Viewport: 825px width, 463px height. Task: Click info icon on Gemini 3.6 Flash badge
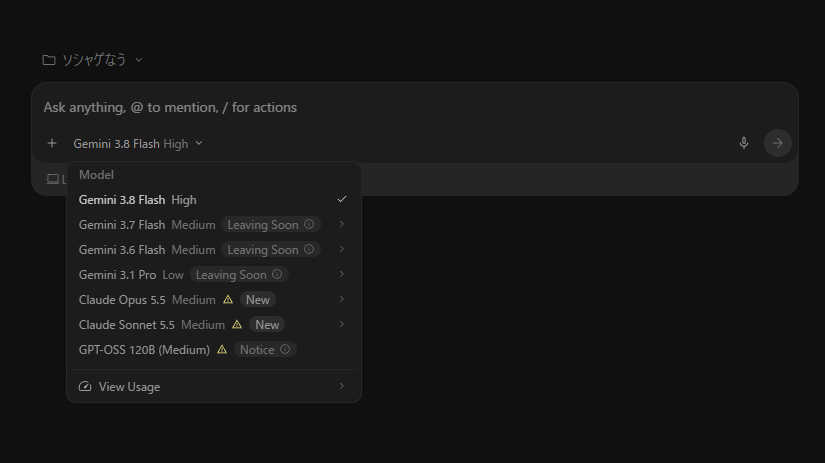309,249
